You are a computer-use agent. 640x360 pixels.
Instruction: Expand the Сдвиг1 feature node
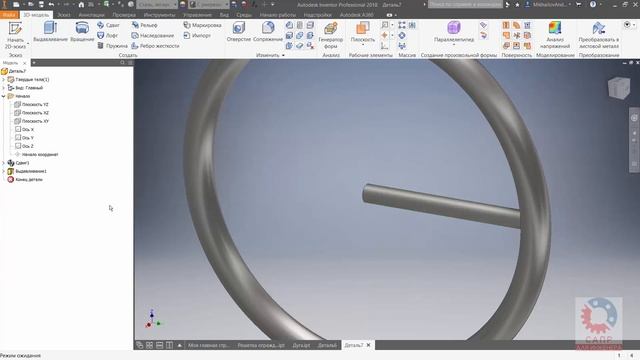pyautogui.click(x=4, y=163)
